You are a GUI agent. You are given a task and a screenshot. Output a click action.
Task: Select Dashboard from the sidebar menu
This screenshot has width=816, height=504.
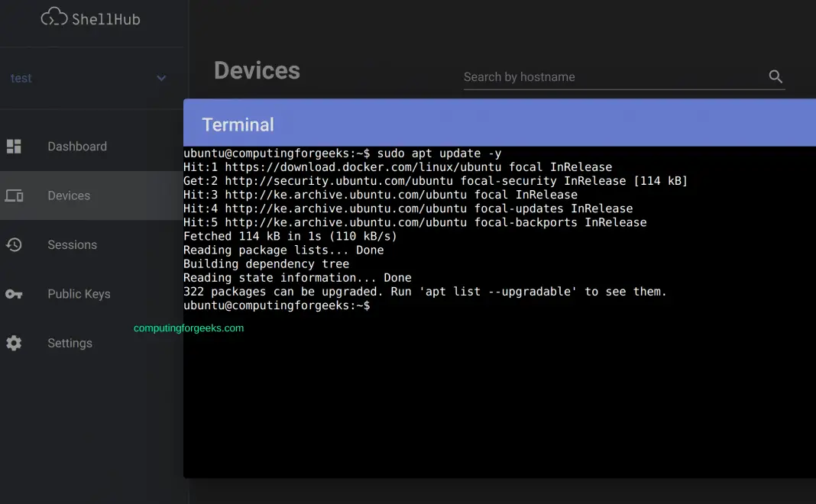click(x=76, y=146)
